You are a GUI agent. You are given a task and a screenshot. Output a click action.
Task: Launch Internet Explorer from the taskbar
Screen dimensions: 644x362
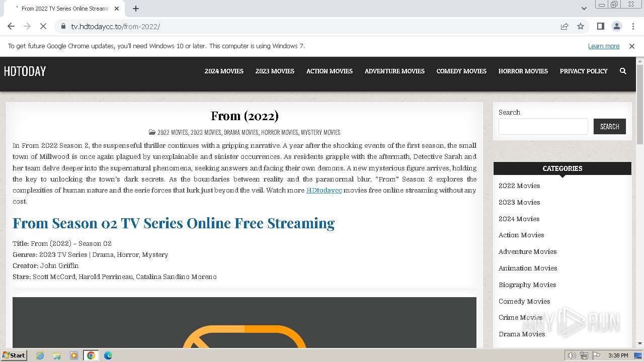40,355
